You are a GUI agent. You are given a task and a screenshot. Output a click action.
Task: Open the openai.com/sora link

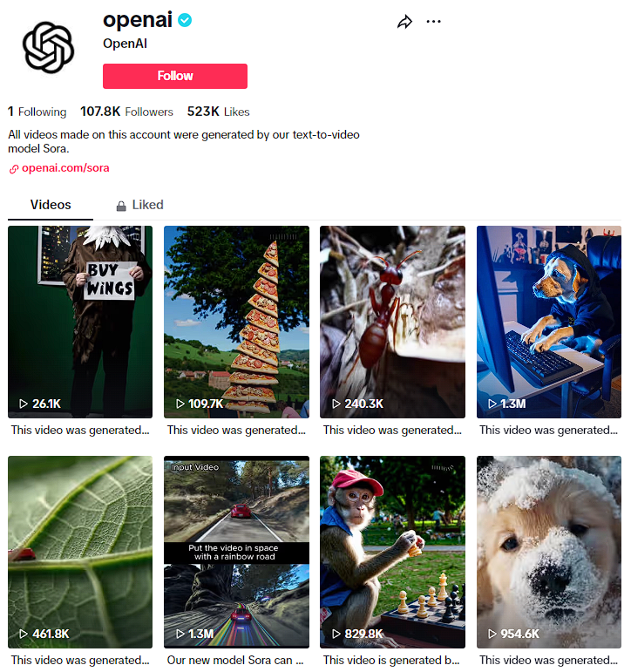65,168
